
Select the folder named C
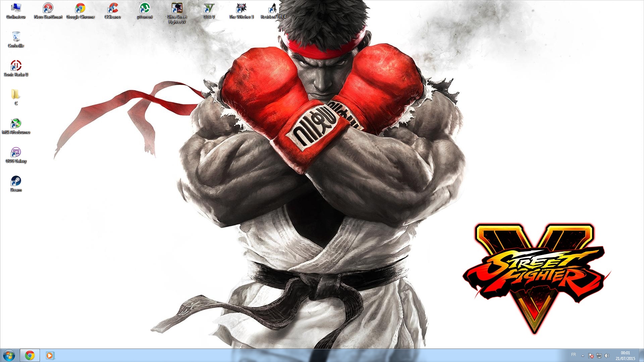[x=16, y=97]
